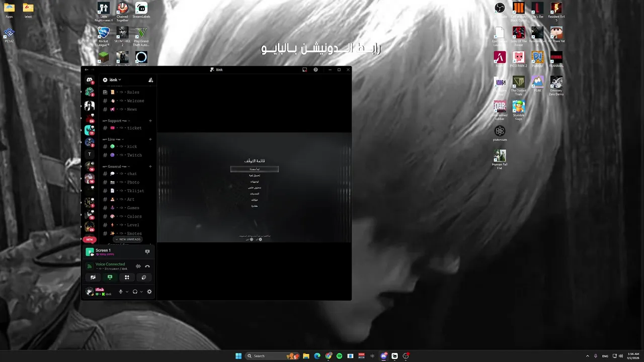Deafen with the headphones icon
The height and width of the screenshot is (362, 644).
point(135,292)
